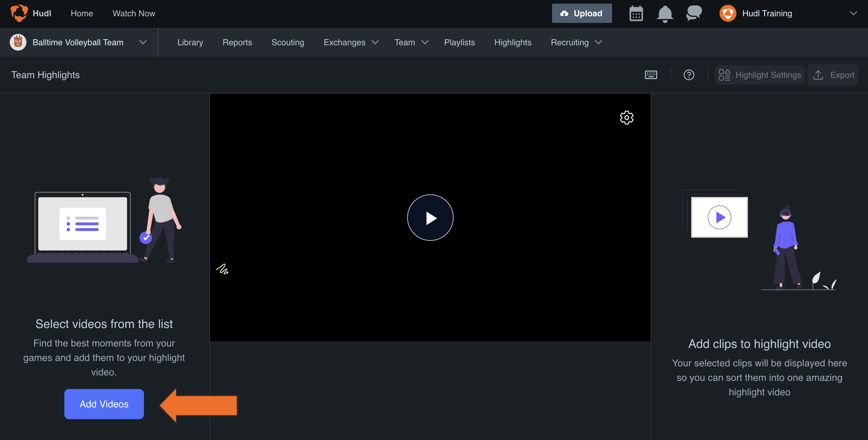Expand the Hudl Training account menu chevron
The image size is (868, 440).
pyautogui.click(x=853, y=14)
